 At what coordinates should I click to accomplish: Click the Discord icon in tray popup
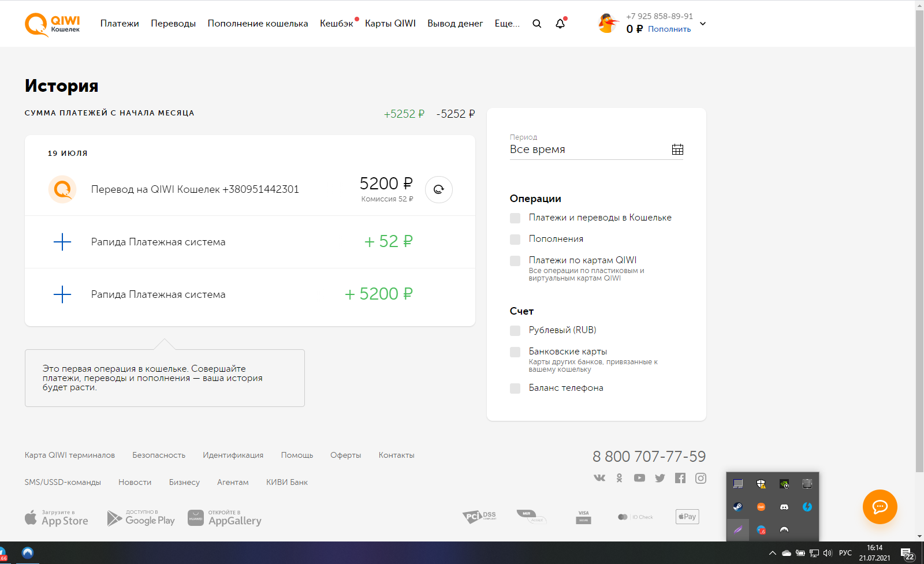[x=784, y=507]
